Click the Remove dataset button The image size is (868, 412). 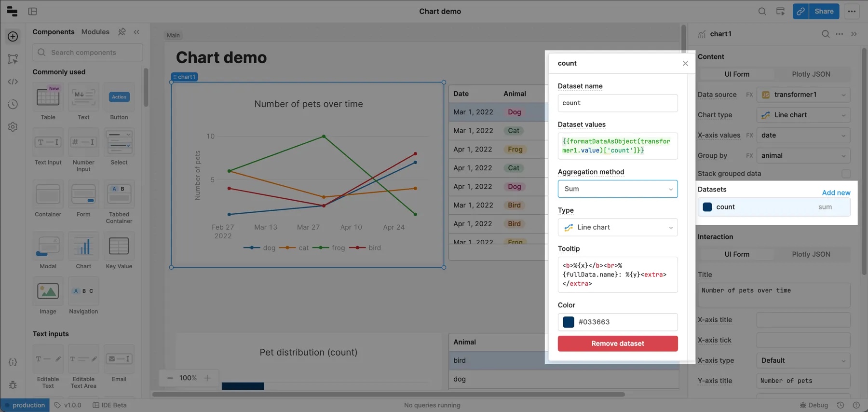click(x=618, y=343)
